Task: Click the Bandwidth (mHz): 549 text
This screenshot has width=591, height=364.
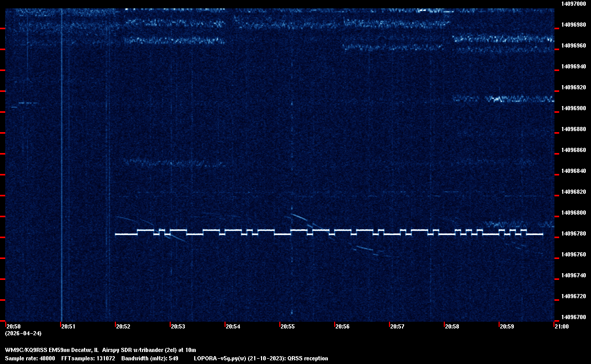Action: [x=150, y=358]
